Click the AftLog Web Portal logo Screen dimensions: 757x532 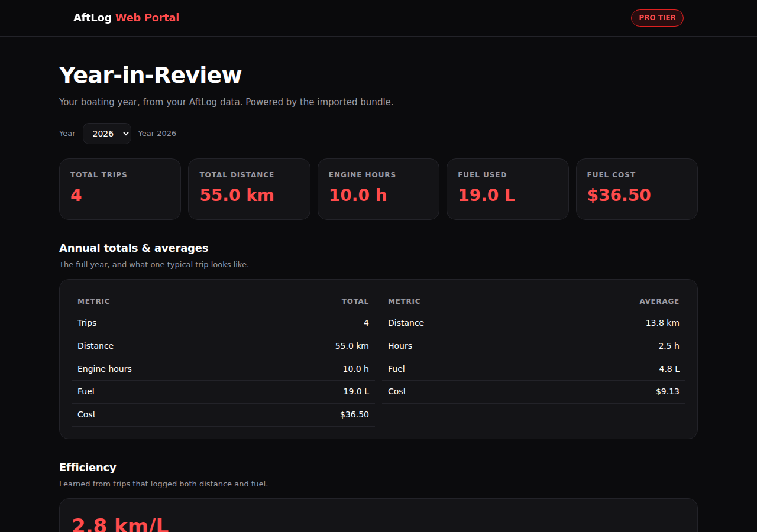tap(126, 18)
